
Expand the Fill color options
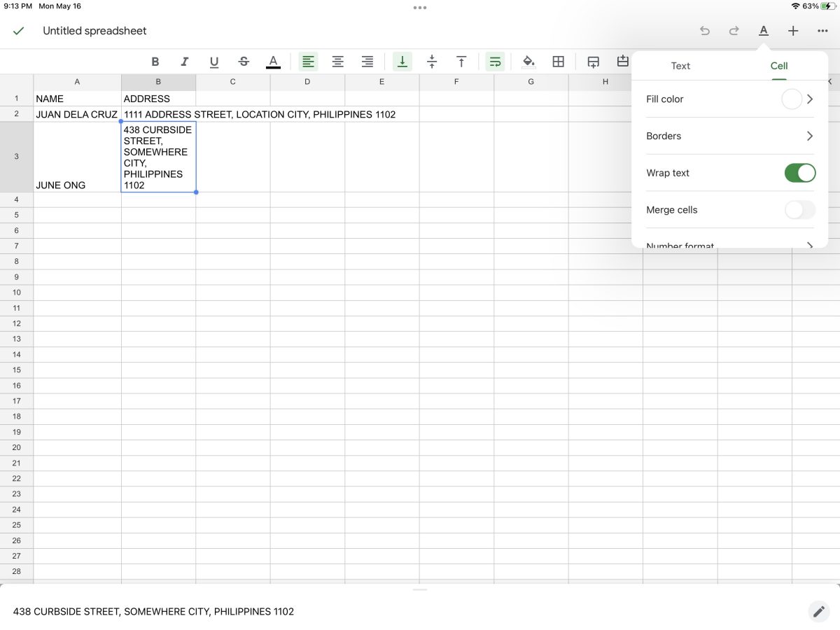click(810, 99)
